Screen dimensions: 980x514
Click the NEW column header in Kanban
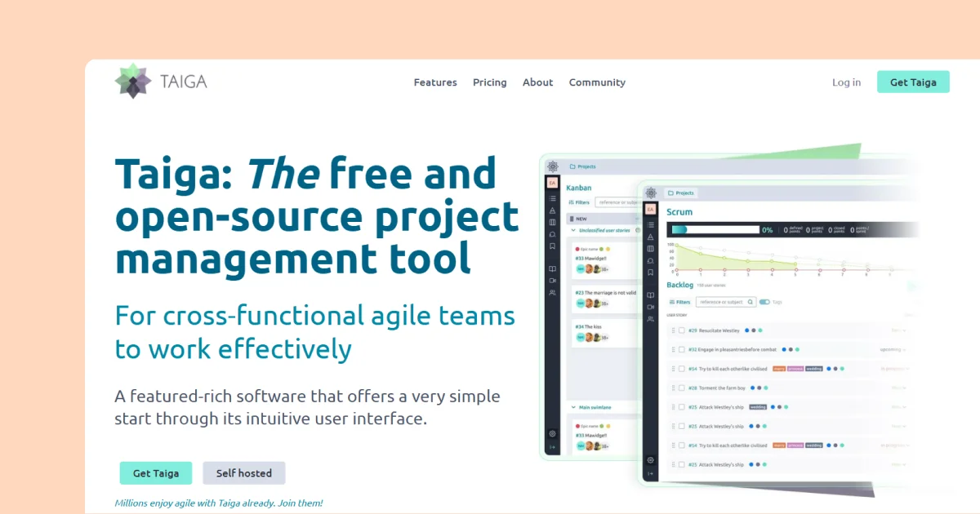tap(604, 219)
